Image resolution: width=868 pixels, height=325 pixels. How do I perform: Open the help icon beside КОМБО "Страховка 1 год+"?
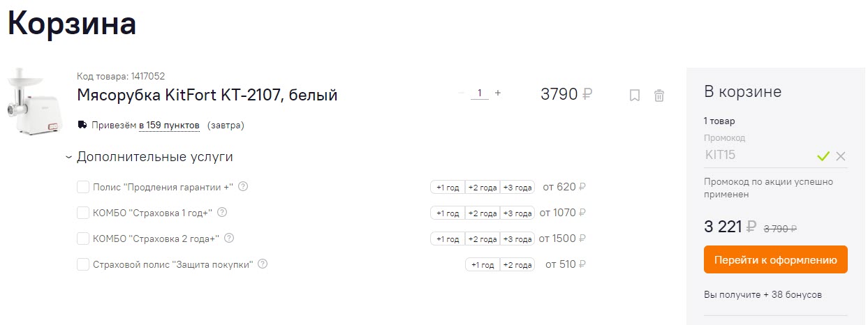point(223,213)
